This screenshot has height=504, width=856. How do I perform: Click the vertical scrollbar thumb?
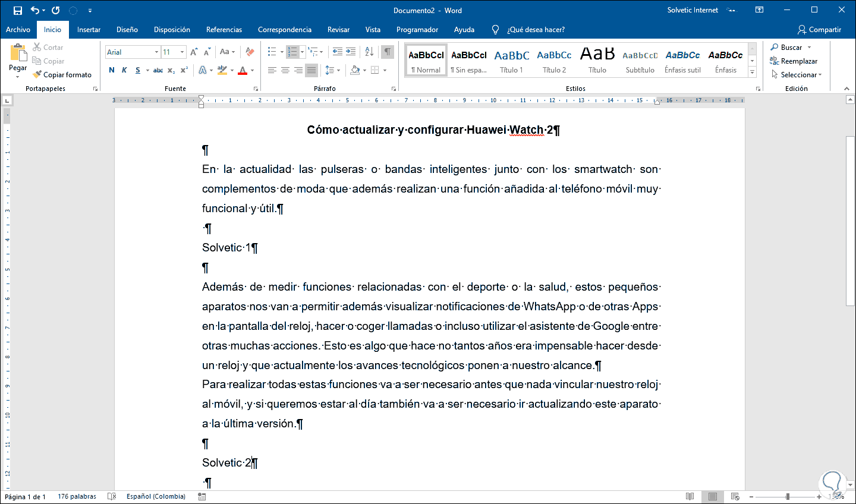850,221
